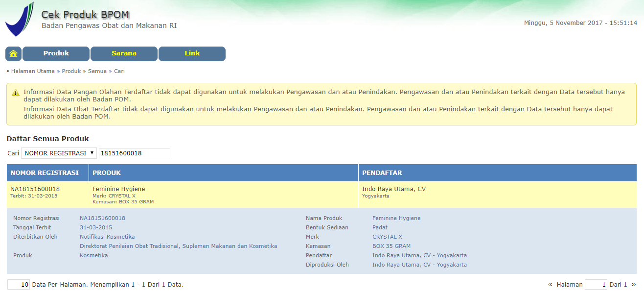The image size is (644, 295).
Task: Go to previous page with « arrow
Action: point(551,284)
